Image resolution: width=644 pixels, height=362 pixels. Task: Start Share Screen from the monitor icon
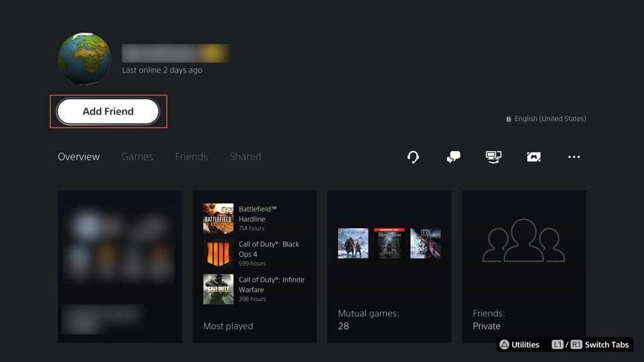(494, 157)
